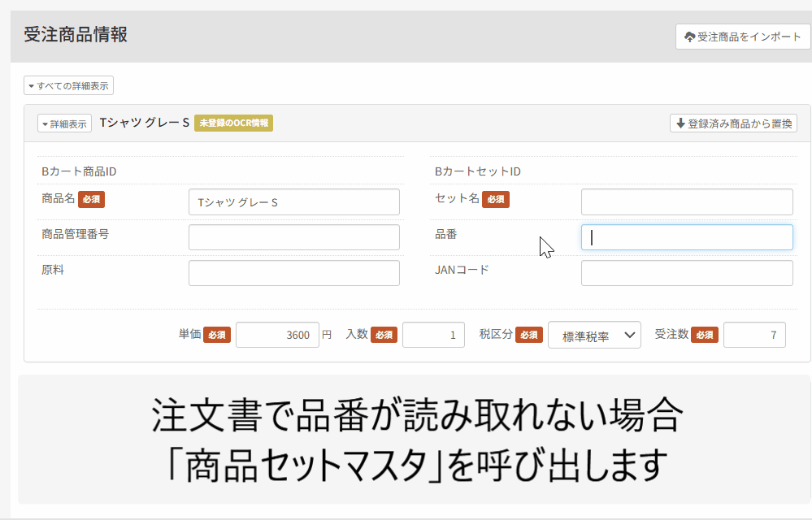Select the 原料 input field
This screenshot has width=812, height=520.
click(293, 273)
